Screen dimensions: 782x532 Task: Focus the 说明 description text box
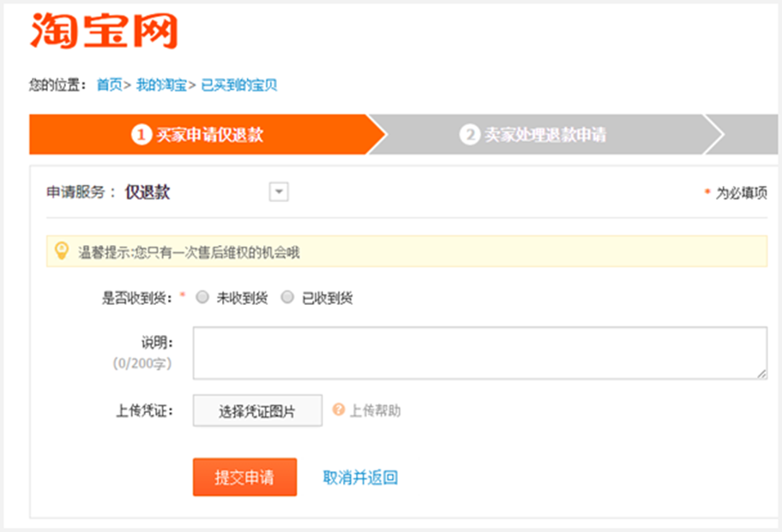coord(480,353)
